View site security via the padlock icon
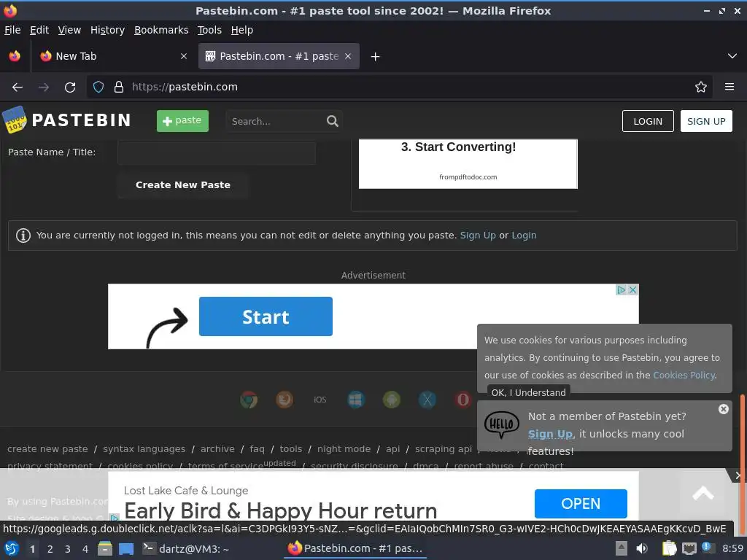This screenshot has width=747, height=560. point(119,87)
